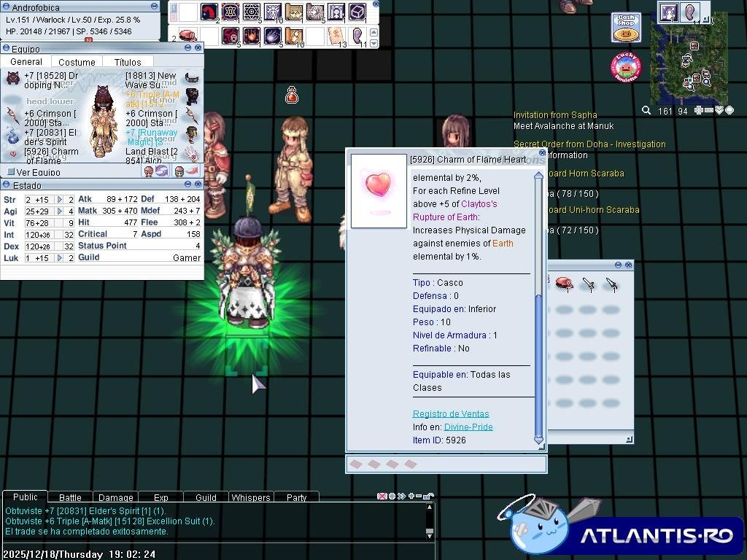This screenshot has width=747, height=560.
Task: Click the minimap magnifier search icon
Action: point(646,111)
